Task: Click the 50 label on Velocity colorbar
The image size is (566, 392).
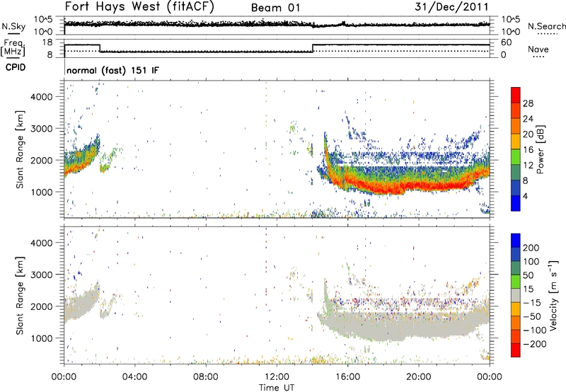Action: coord(528,275)
